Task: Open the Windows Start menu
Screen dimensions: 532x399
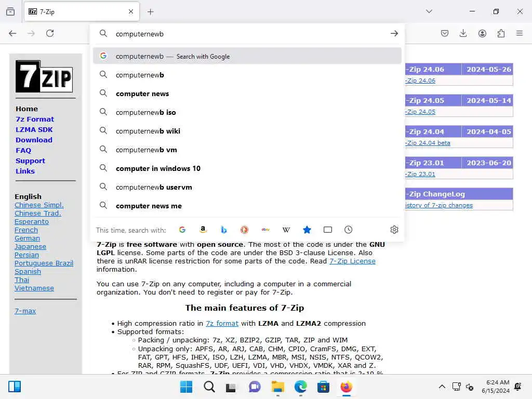Action: [186, 387]
